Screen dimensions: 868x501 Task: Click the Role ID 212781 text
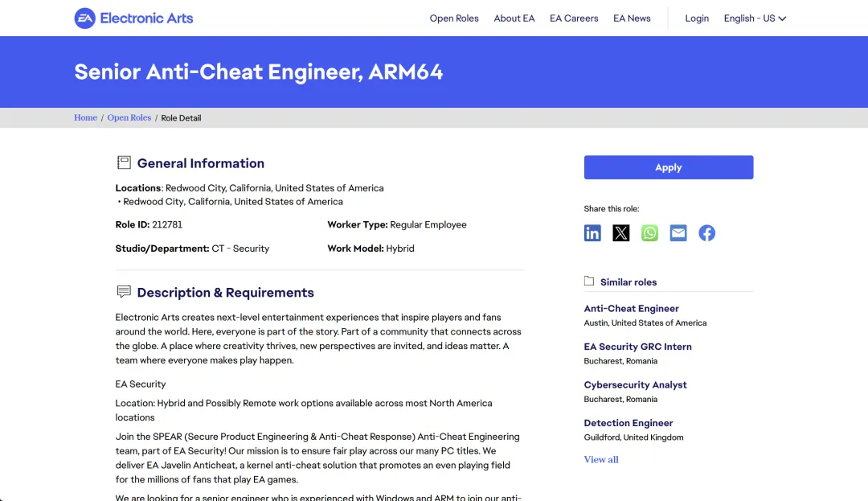pos(149,224)
